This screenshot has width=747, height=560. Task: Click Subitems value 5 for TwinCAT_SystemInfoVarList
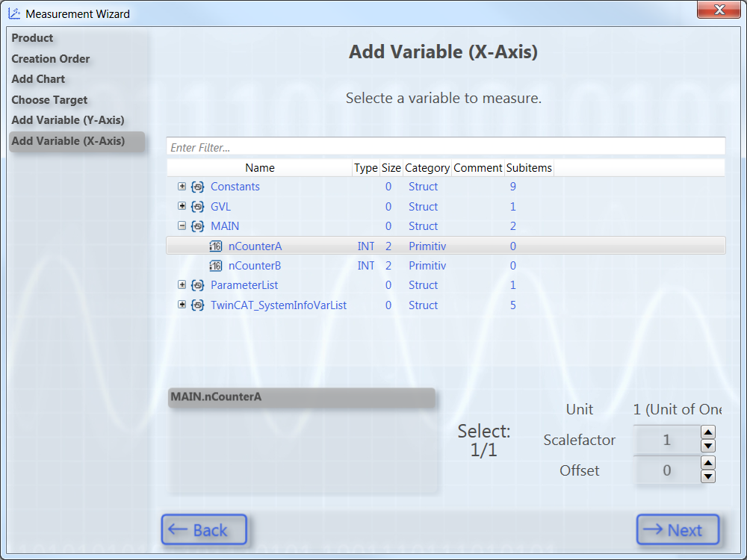513,305
